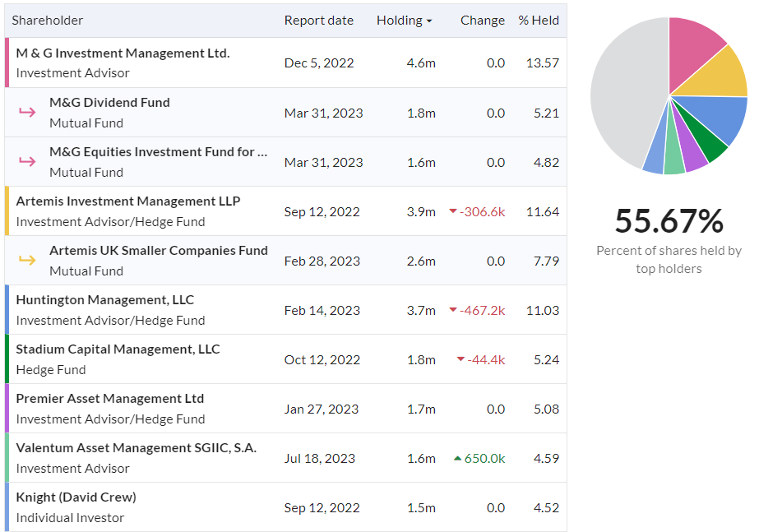
Task: Click the Feb 14, 2023 report date
Action: tap(322, 310)
